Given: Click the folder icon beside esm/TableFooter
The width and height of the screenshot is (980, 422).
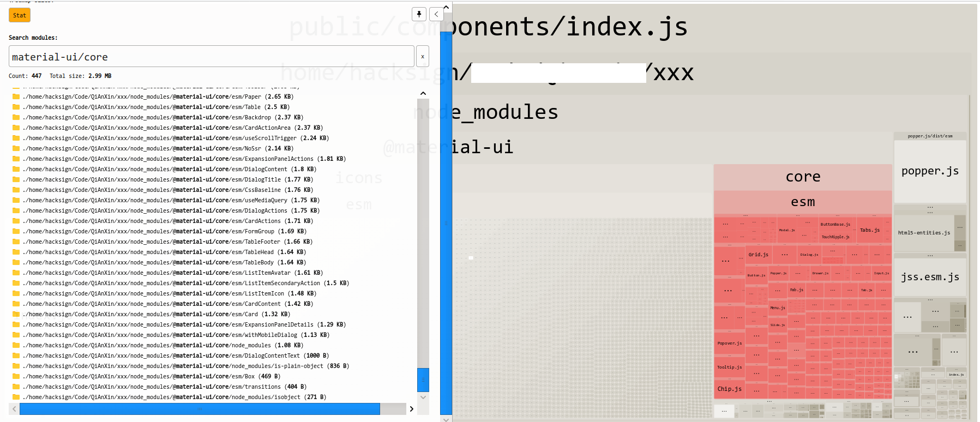Looking at the screenshot, I should [x=16, y=242].
